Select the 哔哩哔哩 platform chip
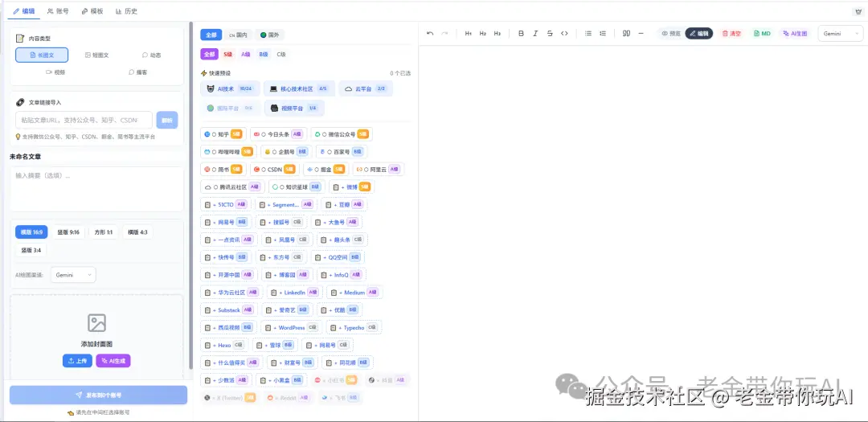The width and height of the screenshot is (868, 422). 228,152
